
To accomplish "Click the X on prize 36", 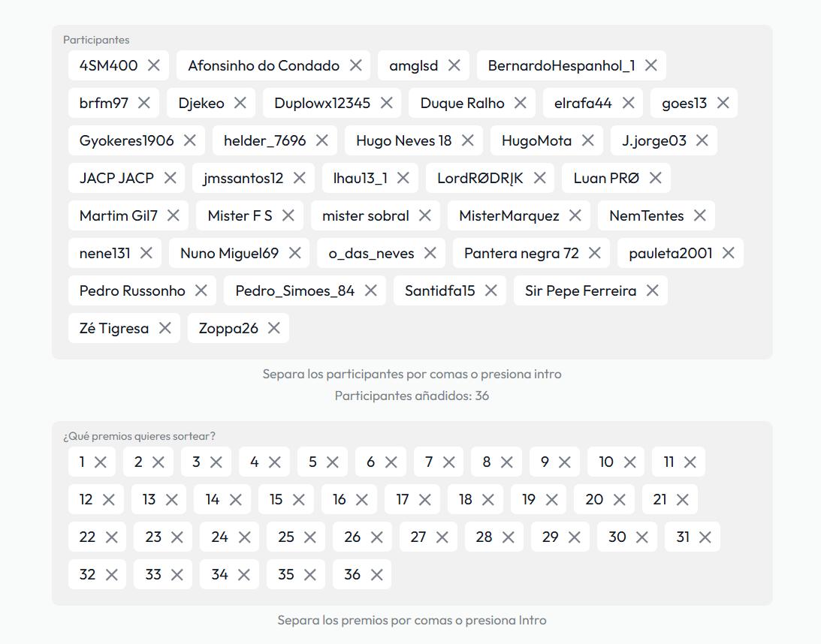I will [376, 575].
